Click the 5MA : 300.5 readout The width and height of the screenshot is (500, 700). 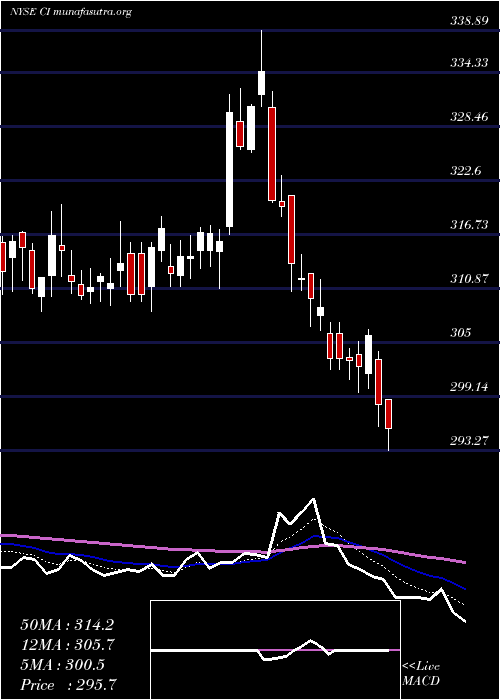62,665
